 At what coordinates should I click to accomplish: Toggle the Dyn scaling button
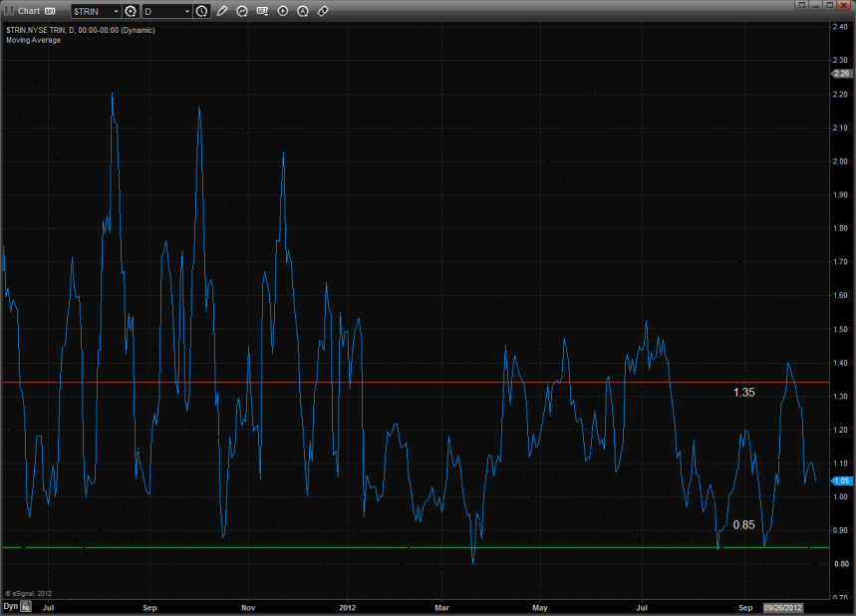tap(10, 605)
